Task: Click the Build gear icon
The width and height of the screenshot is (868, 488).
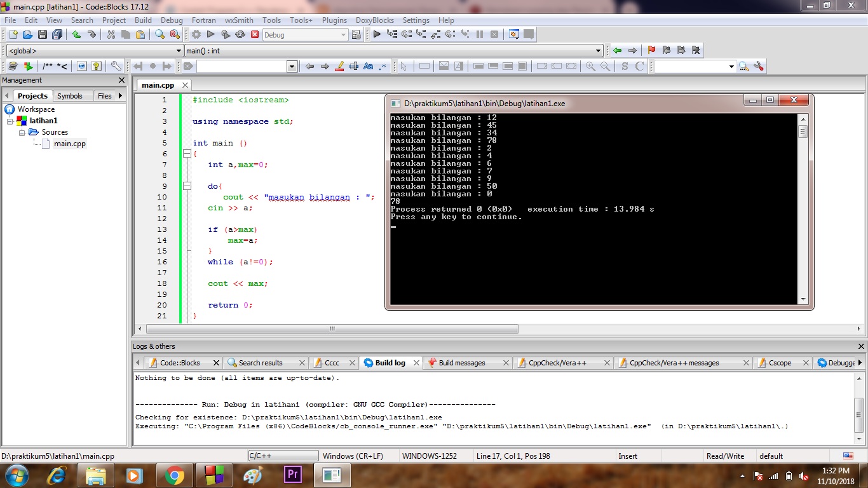Action: point(196,34)
